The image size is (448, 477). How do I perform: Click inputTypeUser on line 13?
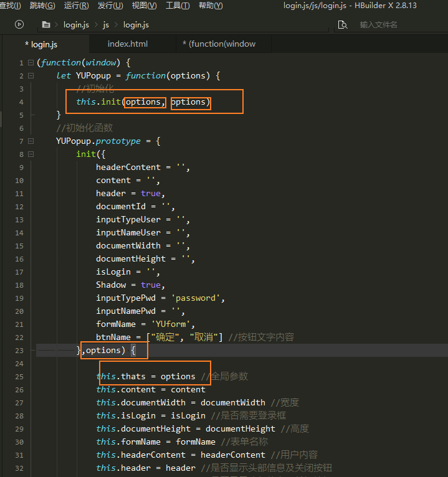pyautogui.click(x=128, y=220)
